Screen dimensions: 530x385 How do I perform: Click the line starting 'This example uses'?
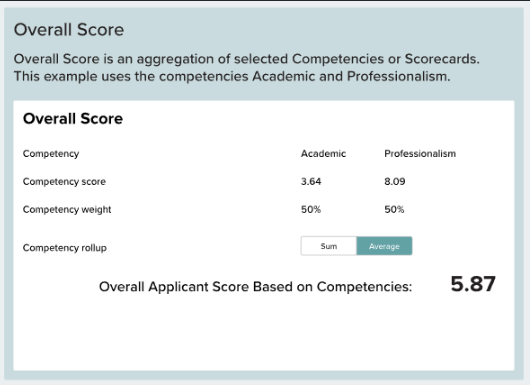232,76
